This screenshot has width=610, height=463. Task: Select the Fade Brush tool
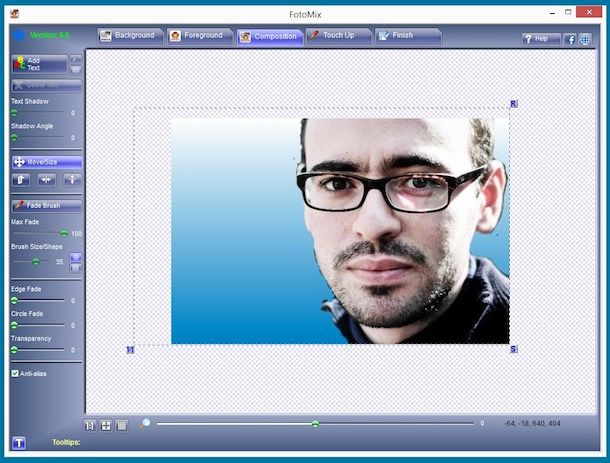click(47, 205)
